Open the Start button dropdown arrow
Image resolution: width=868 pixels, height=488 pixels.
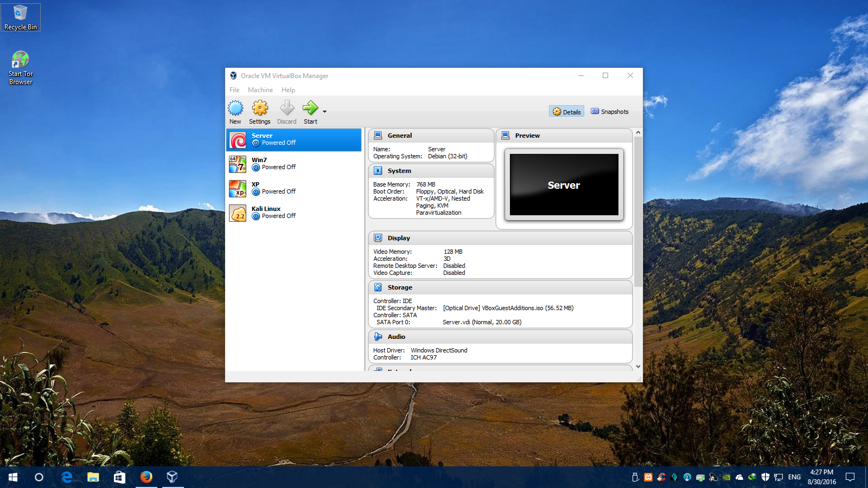point(324,112)
